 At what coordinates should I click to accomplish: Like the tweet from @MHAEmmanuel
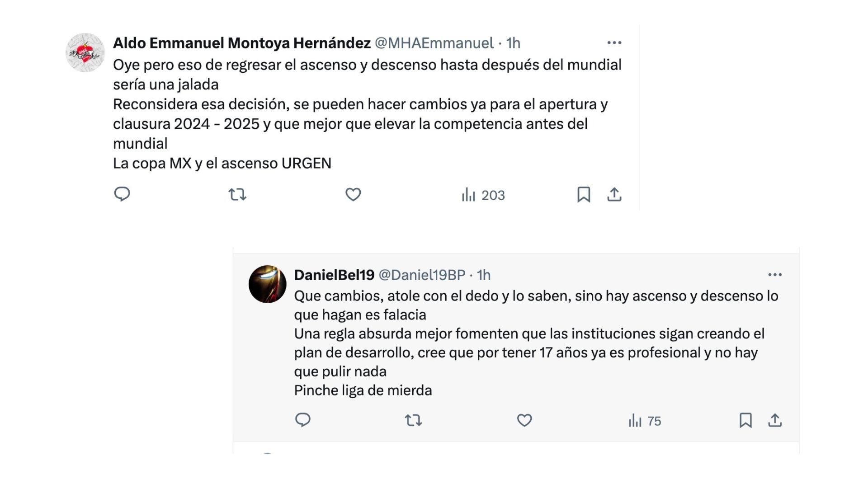[x=352, y=195]
